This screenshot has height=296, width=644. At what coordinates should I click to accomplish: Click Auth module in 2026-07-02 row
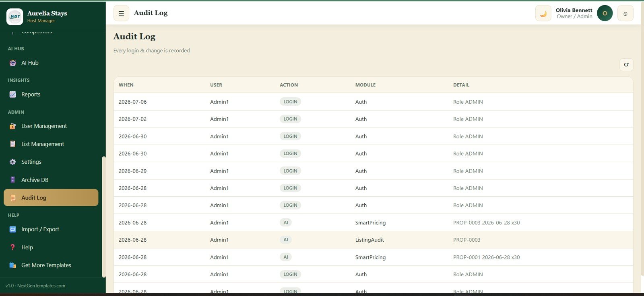point(361,119)
